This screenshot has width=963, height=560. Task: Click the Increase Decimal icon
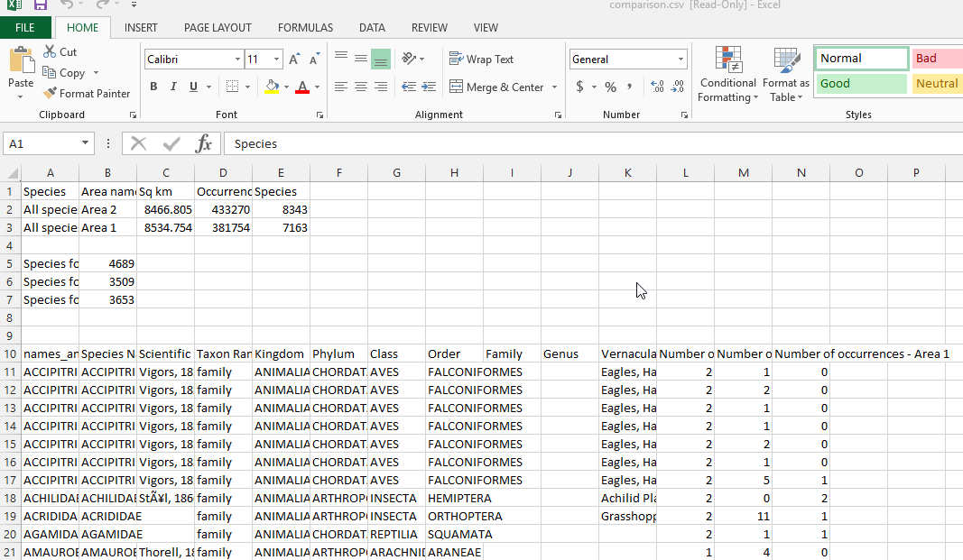click(657, 87)
